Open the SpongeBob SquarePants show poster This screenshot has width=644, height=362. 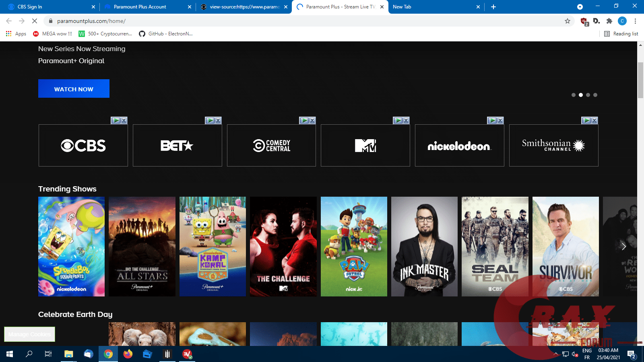click(71, 247)
